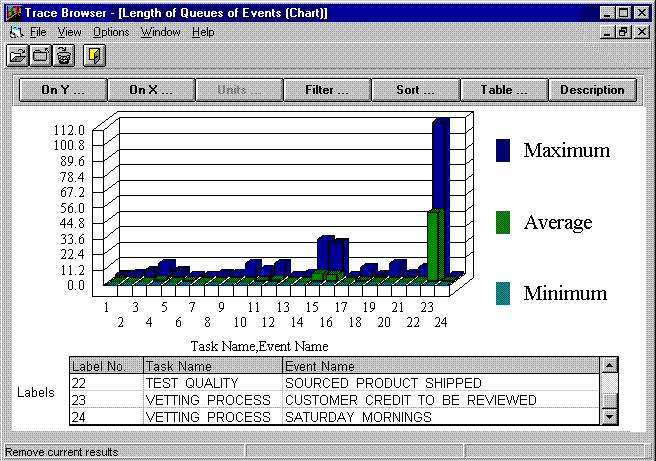Click the second folder icon in toolbar

(x=40, y=55)
